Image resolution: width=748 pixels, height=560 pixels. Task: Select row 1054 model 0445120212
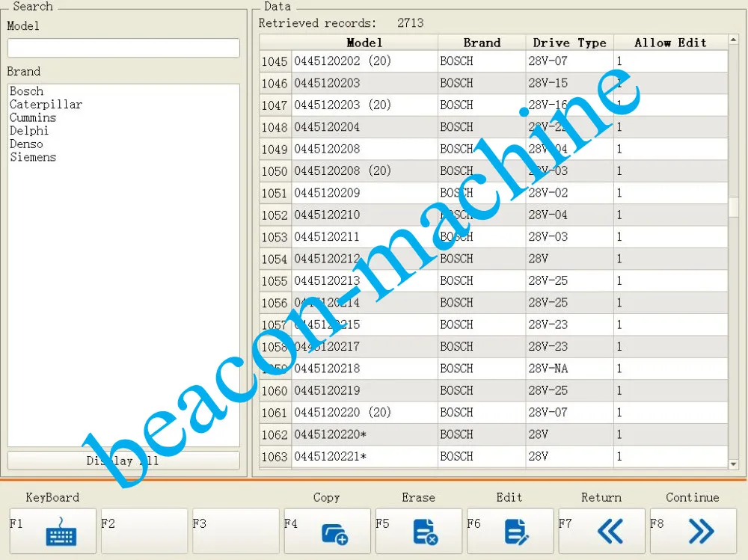pyautogui.click(x=494, y=259)
